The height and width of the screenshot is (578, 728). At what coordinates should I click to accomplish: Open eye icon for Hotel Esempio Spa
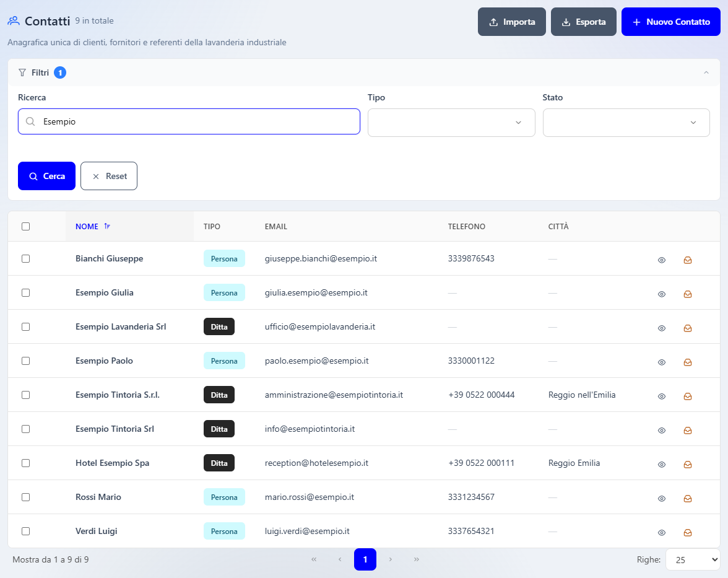tap(662, 465)
